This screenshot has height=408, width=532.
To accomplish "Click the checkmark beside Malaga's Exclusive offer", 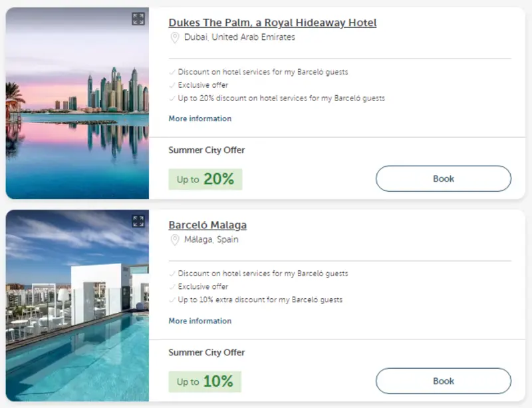I will point(172,287).
